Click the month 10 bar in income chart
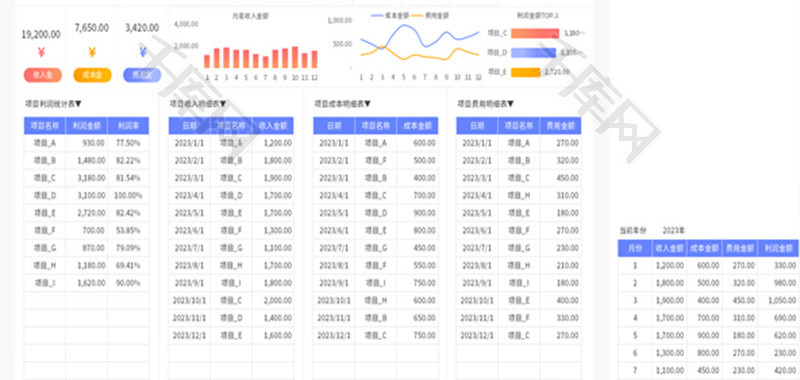This screenshot has height=380, width=800. [x=294, y=58]
